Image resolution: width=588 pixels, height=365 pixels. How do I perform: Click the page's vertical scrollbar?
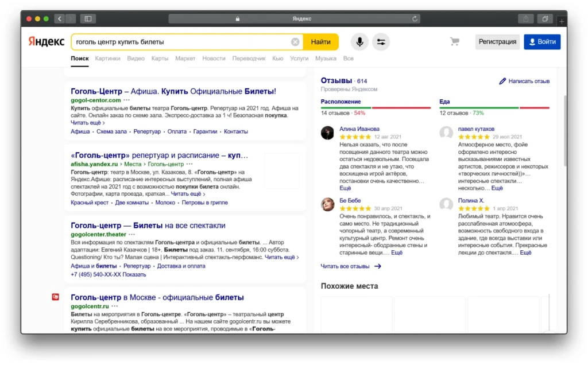tap(565, 131)
